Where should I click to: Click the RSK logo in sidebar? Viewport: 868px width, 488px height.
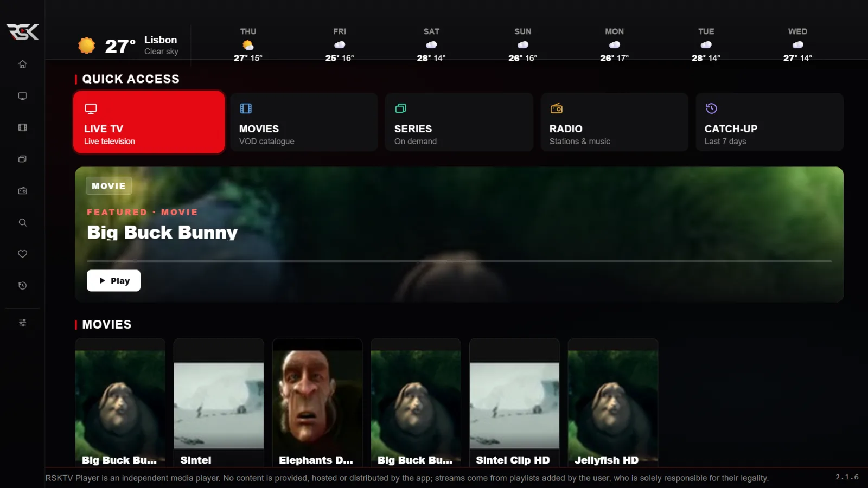point(22,32)
